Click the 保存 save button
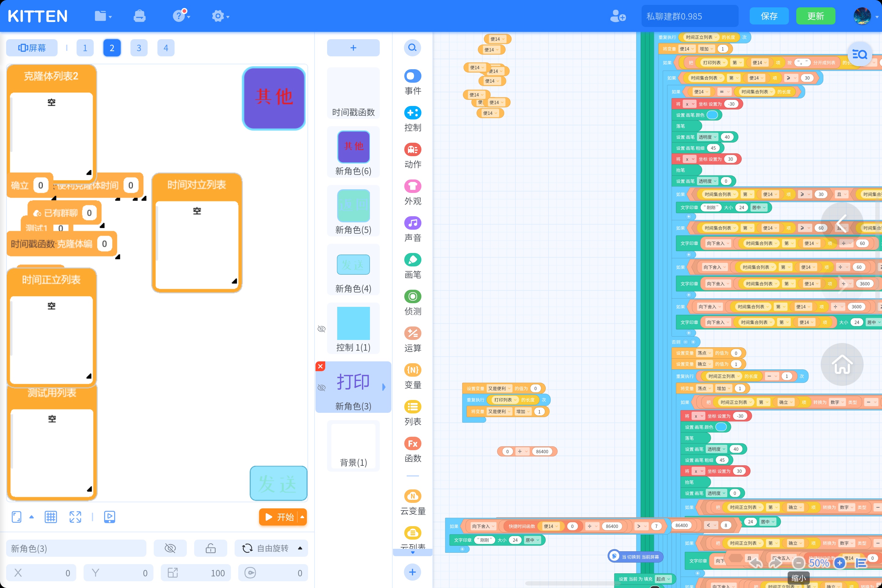882x588 pixels. pos(769,16)
